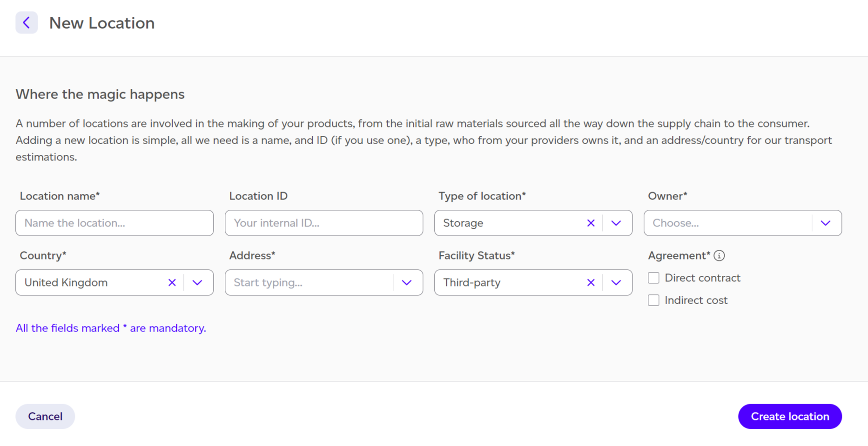Clear the Third-party facility status selection
The width and height of the screenshot is (868, 446).
pos(591,283)
